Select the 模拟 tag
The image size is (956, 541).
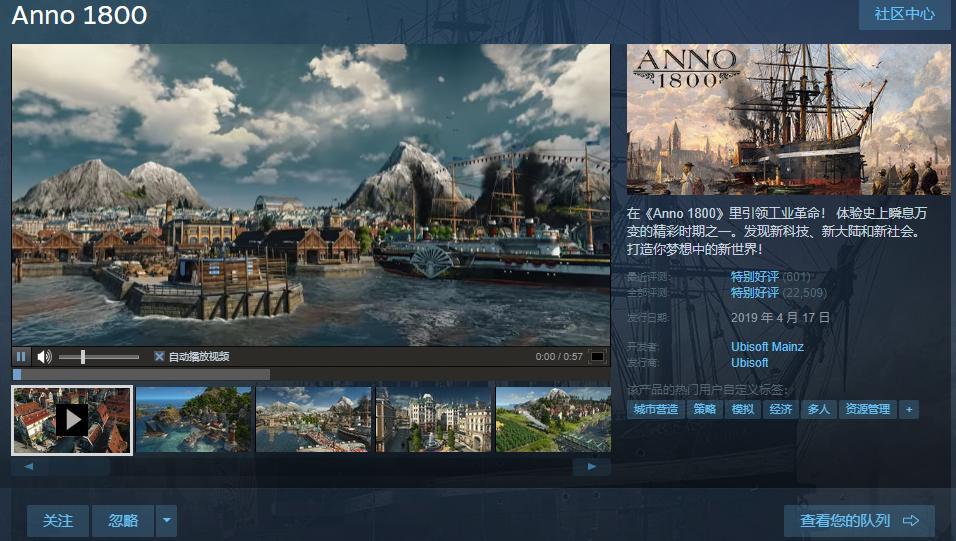click(x=743, y=409)
